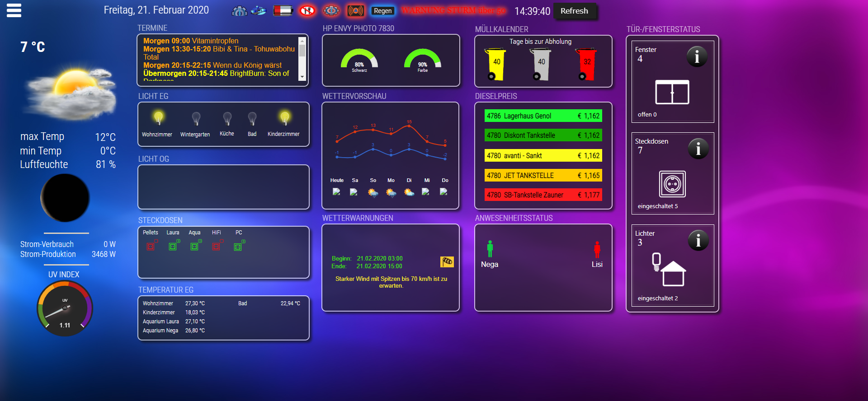868x401 pixels.
Task: Click the Refresh button
Action: (x=574, y=11)
